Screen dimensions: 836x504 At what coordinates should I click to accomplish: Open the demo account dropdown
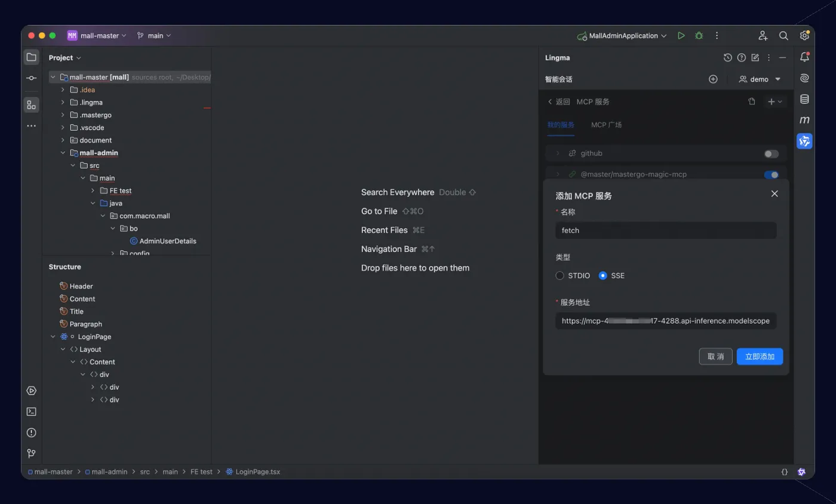pos(760,79)
